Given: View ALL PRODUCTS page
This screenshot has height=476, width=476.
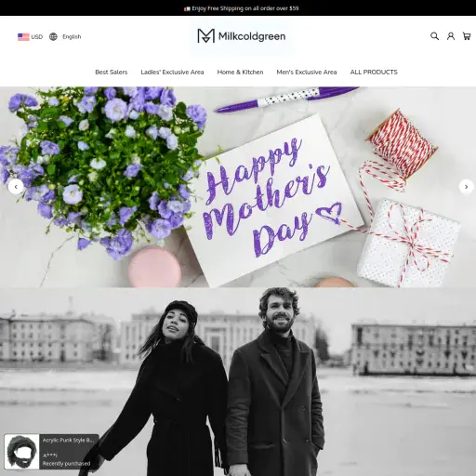Looking at the screenshot, I should pyautogui.click(x=374, y=73).
